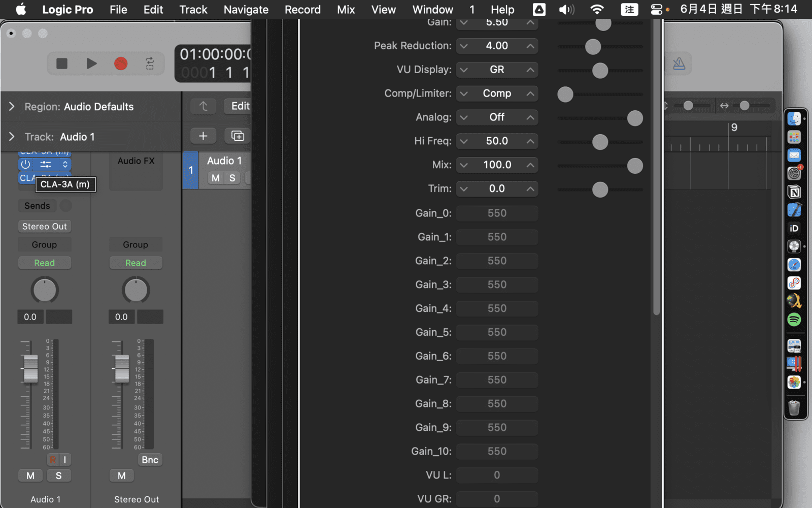This screenshot has width=812, height=508.
Task: Bypass the CLA-3A plugin power button
Action: click(26, 164)
